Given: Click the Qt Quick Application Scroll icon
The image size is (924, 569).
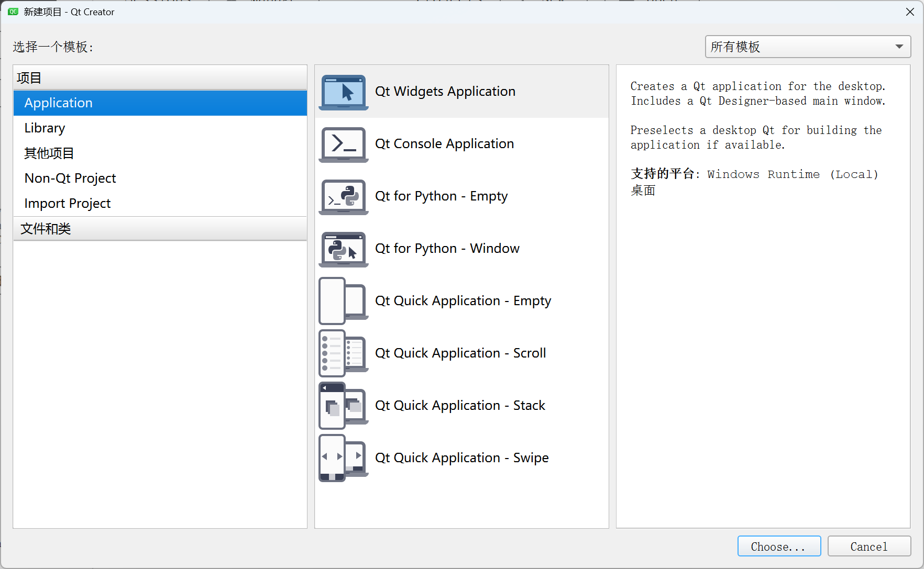Looking at the screenshot, I should point(344,353).
